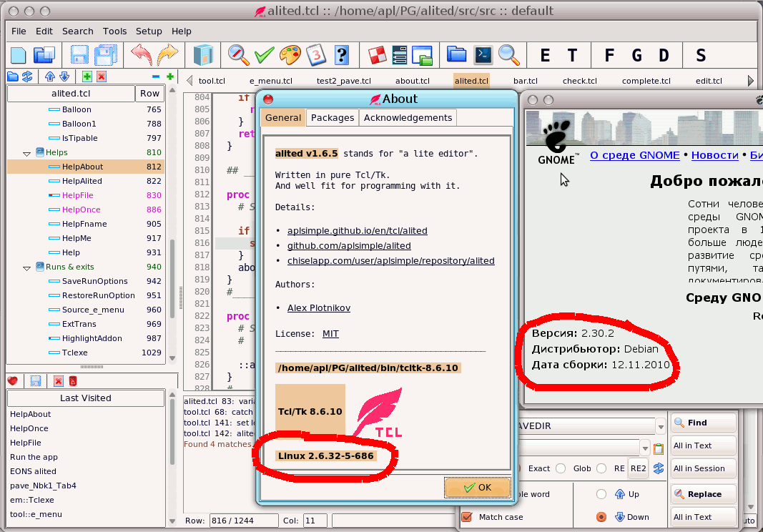Click the unit tree scrollbar thumb
Image resolution: width=763 pixels, height=532 pixels.
click(x=172, y=278)
